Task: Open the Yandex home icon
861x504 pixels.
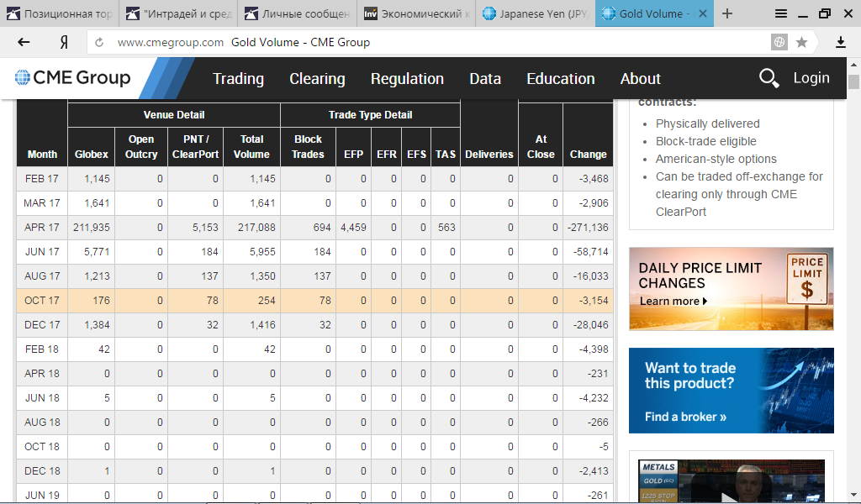Action: click(64, 42)
